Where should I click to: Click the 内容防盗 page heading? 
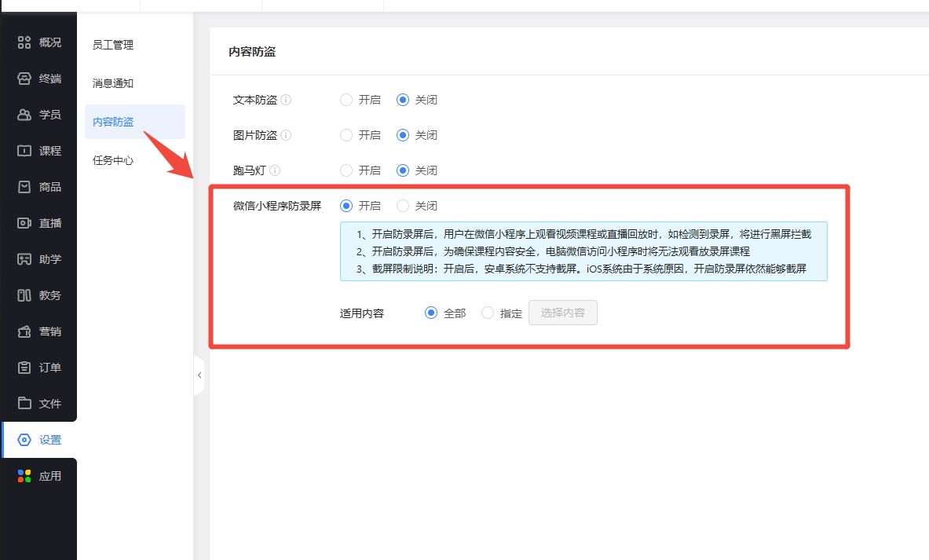(252, 52)
